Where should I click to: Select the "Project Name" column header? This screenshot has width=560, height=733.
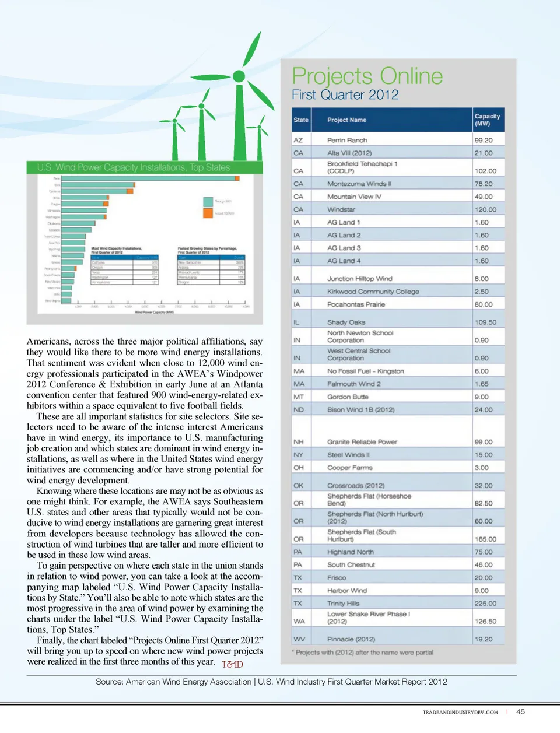(x=346, y=120)
